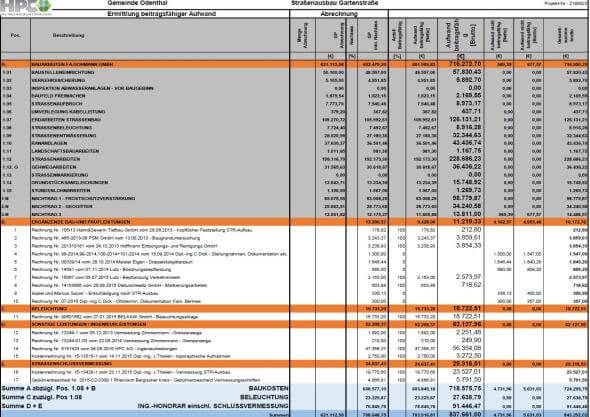Click the large grand total 837.661,00
This screenshot has width=590, height=417.
465,414
